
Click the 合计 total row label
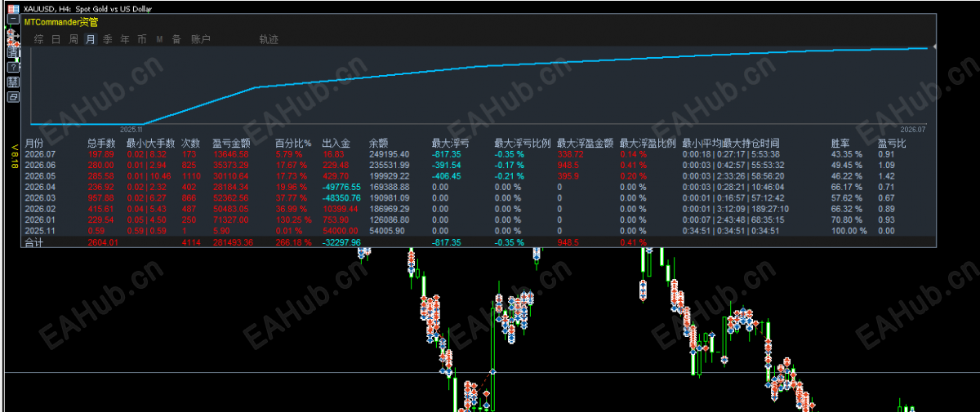point(34,242)
